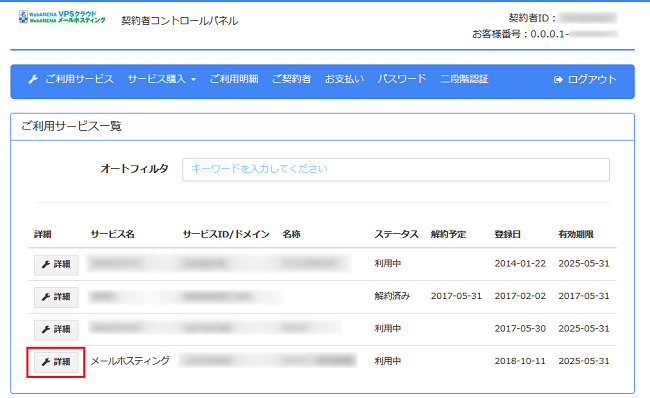Click the registration date 2017-02-02

coord(520,296)
